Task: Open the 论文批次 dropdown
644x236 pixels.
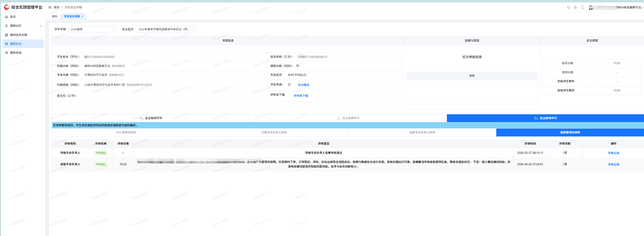Action: 167,29
